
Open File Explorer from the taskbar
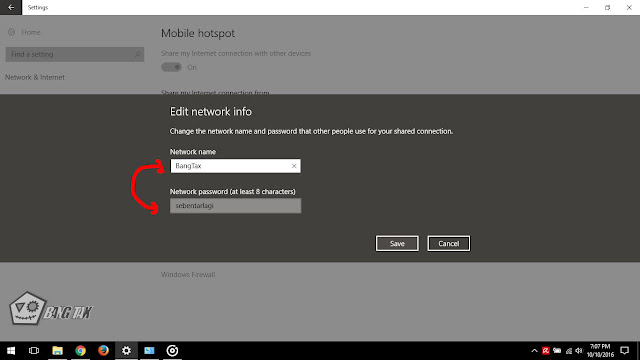click(57, 351)
